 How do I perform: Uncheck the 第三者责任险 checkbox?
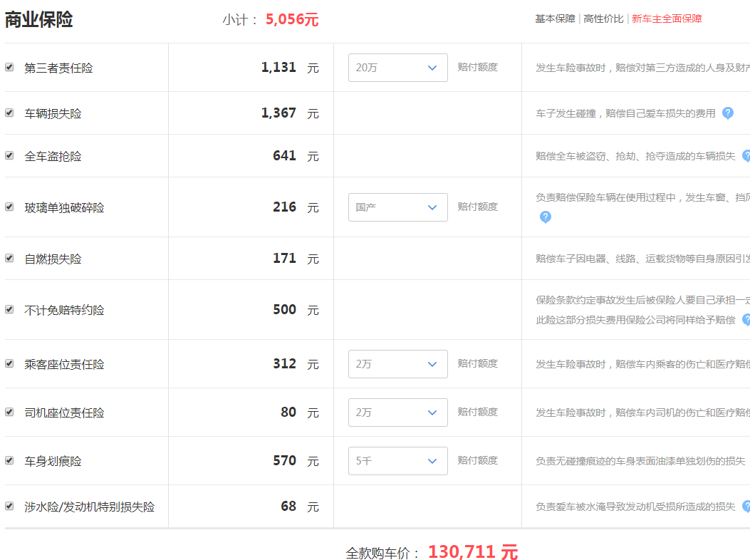9,67
